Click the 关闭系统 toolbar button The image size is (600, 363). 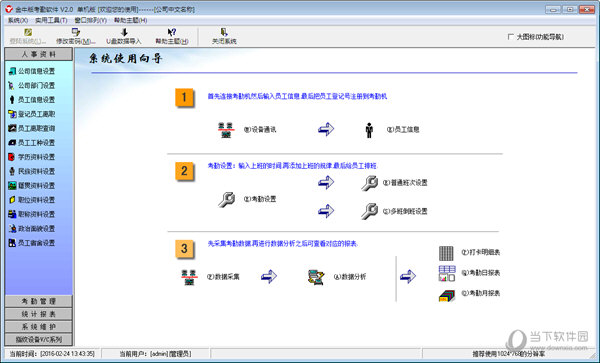pyautogui.click(x=224, y=36)
